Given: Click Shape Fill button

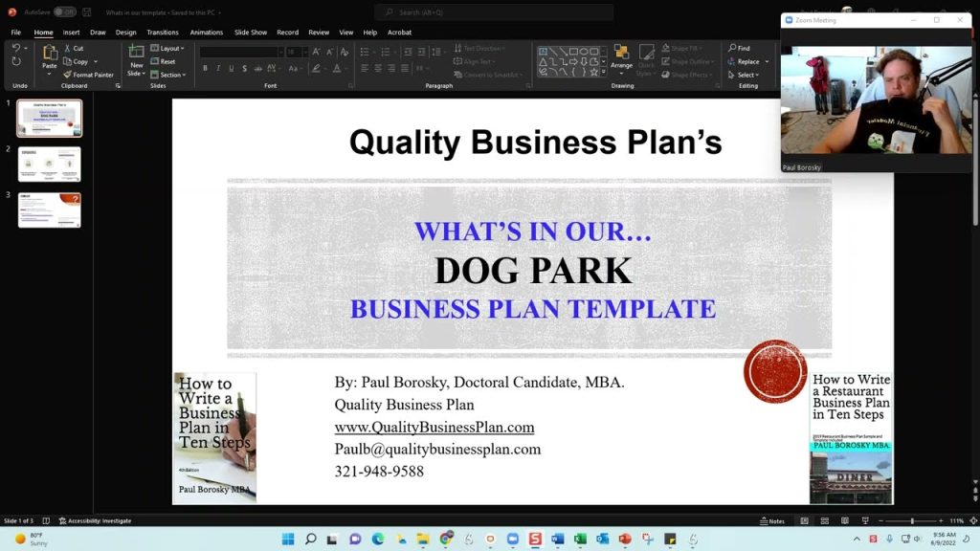Looking at the screenshot, I should pyautogui.click(x=681, y=48).
